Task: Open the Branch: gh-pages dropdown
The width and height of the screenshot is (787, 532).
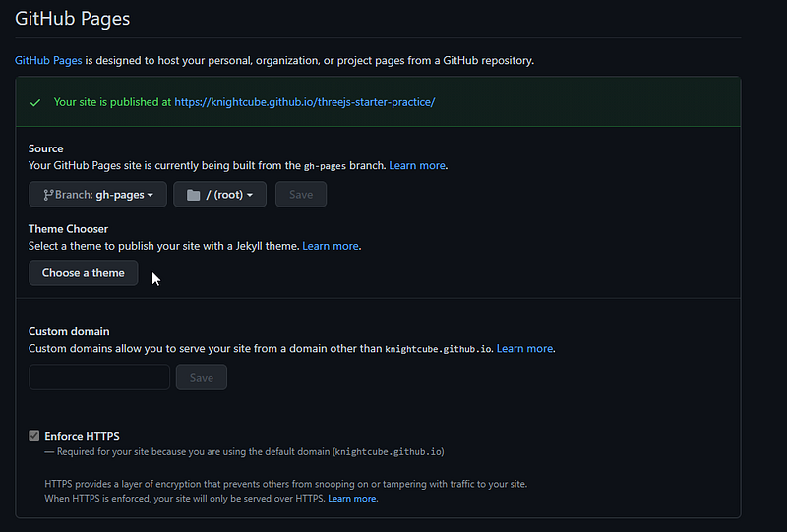Action: 97,195
